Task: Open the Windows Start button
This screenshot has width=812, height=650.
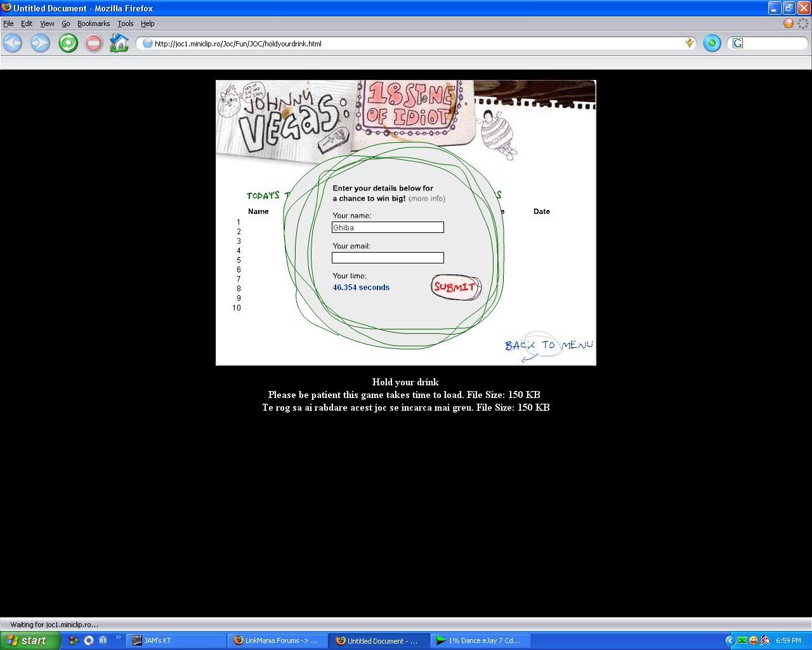Action: 30,640
